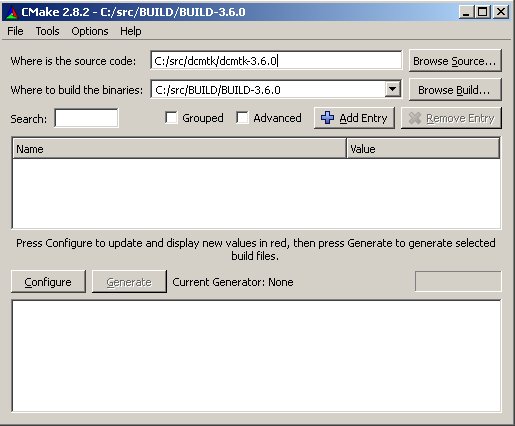Sort by the Name column header

pyautogui.click(x=179, y=149)
